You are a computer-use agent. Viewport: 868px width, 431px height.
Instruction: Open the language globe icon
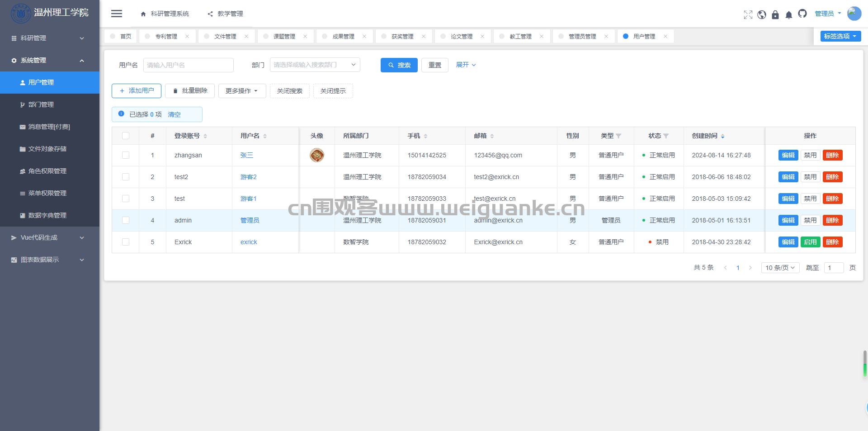[762, 14]
